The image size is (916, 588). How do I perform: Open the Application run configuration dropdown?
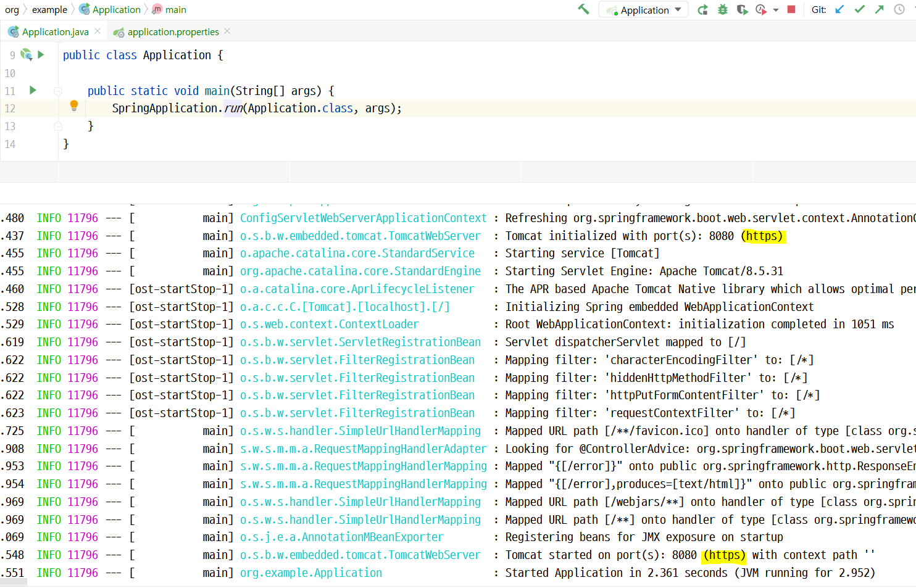643,9
